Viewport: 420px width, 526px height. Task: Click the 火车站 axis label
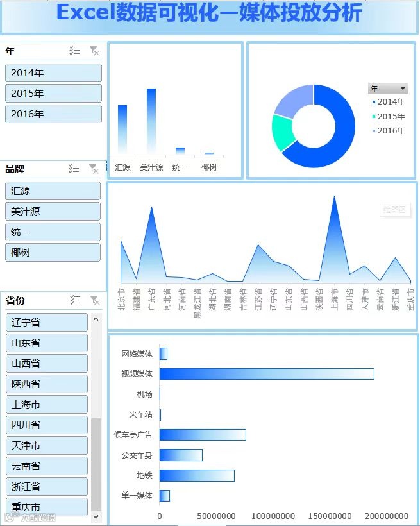coord(141,414)
